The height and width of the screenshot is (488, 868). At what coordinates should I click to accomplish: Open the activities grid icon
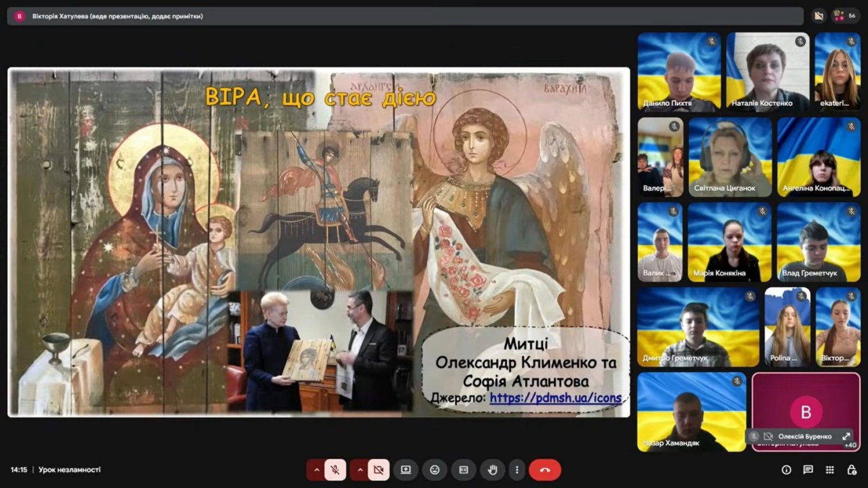pos(830,470)
